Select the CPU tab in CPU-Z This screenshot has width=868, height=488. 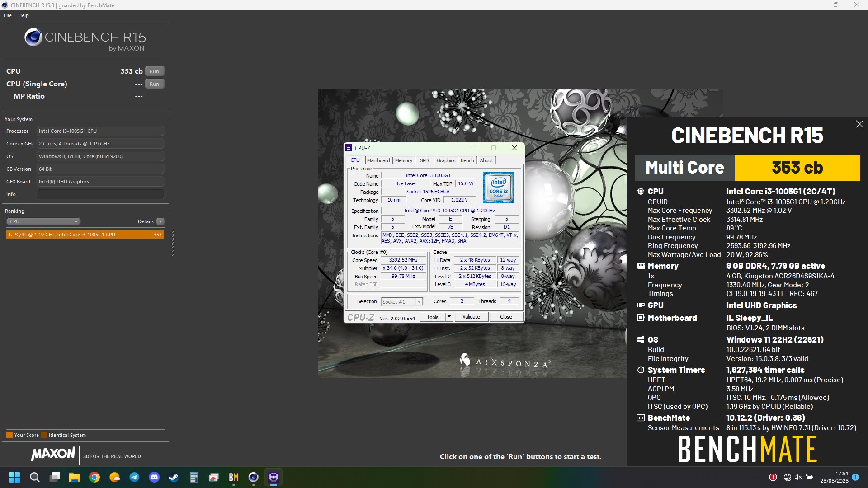[x=355, y=160]
